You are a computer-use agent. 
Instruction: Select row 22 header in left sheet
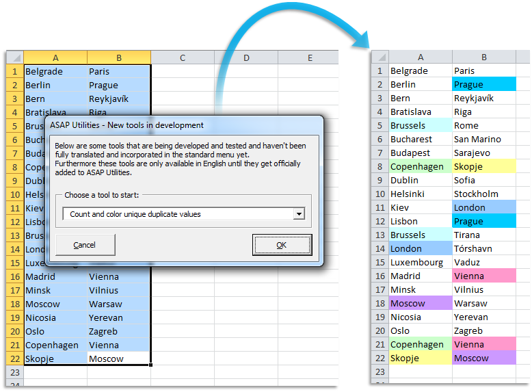(15, 358)
